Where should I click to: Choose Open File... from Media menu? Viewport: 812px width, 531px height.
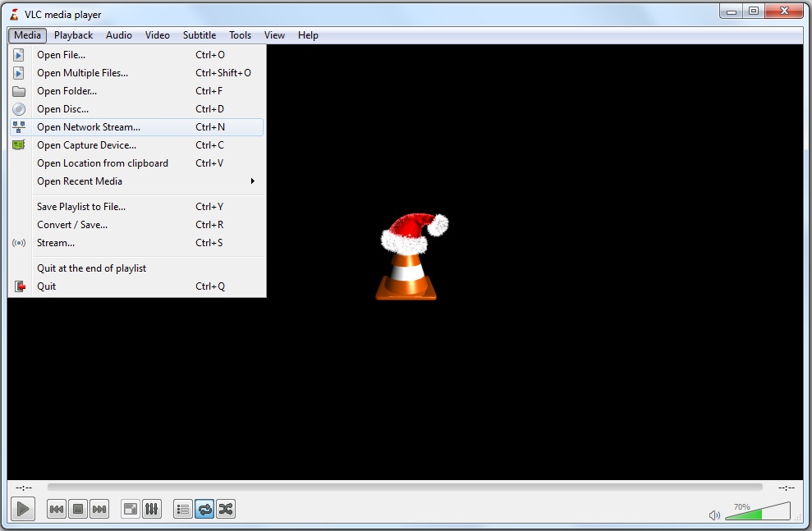tap(137, 55)
